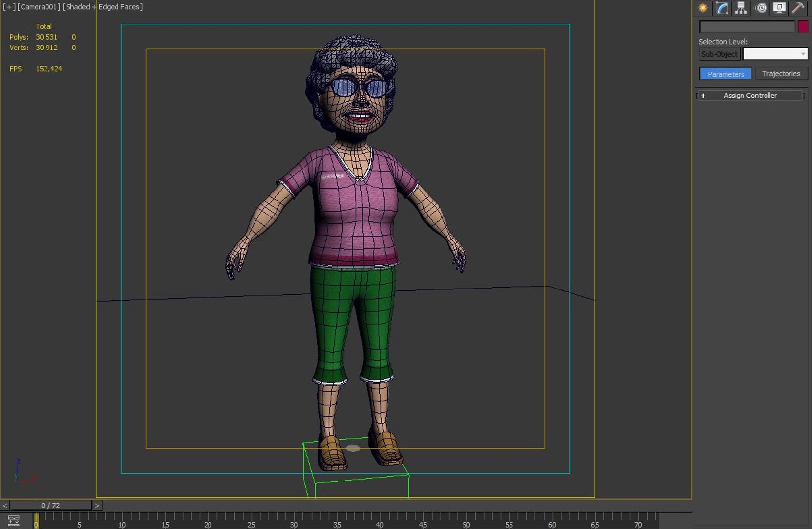Open the Hierarchy command panel tab
The height and width of the screenshot is (529, 812).
coord(741,8)
